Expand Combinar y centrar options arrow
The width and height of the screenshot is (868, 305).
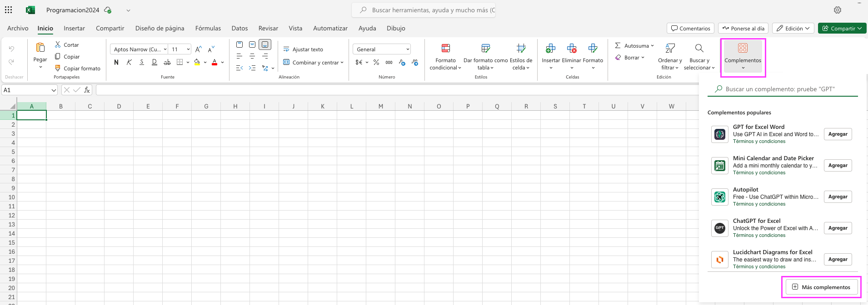pyautogui.click(x=342, y=62)
